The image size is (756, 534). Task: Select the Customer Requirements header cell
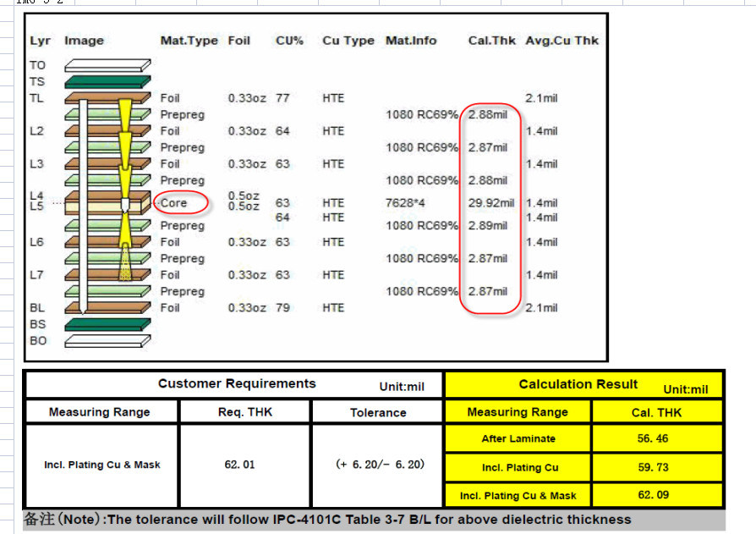tap(236, 384)
